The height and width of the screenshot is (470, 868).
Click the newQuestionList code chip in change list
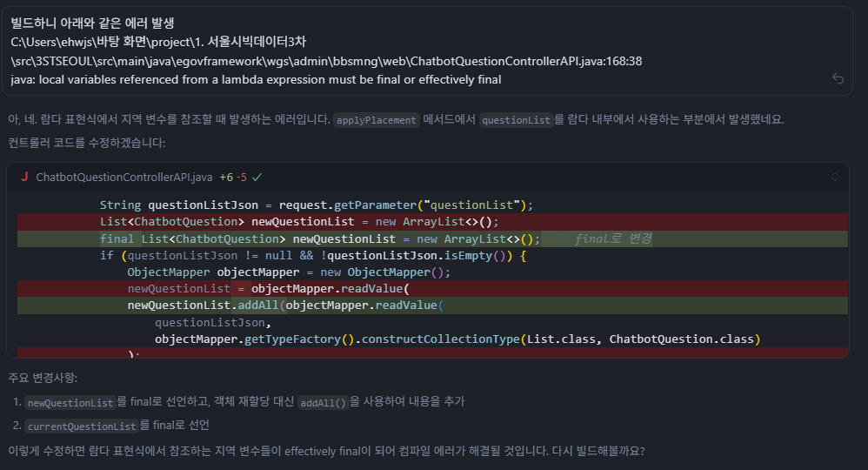70,402
